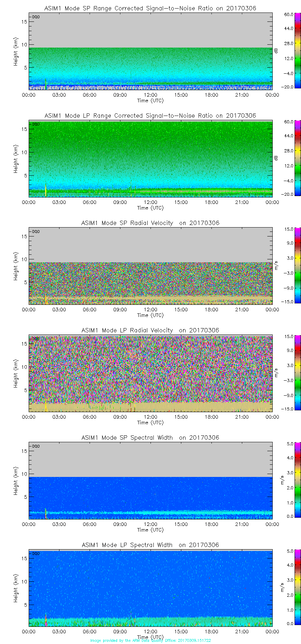Click the LP Radial Velocity plot title
The height and width of the screenshot is (644, 301).
click(150, 330)
